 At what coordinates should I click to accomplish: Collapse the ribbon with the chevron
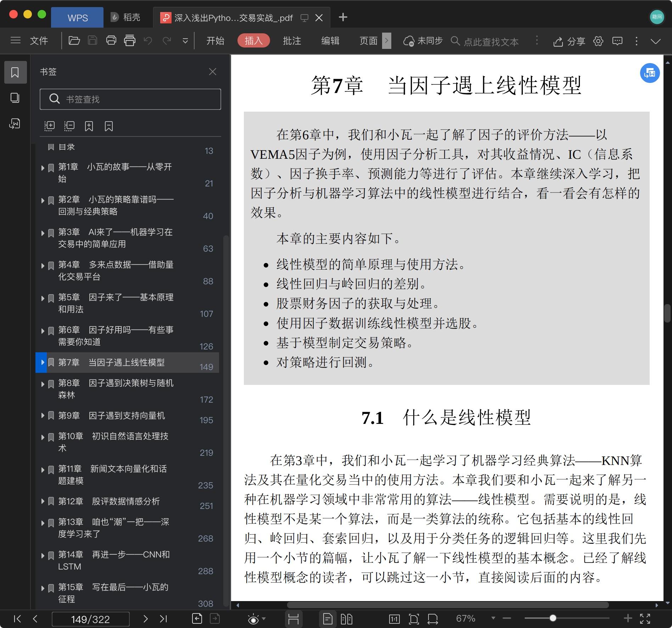tap(656, 41)
